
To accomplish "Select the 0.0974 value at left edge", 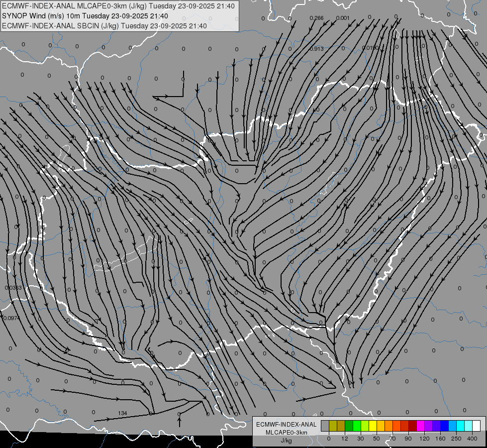I will click(11, 319).
